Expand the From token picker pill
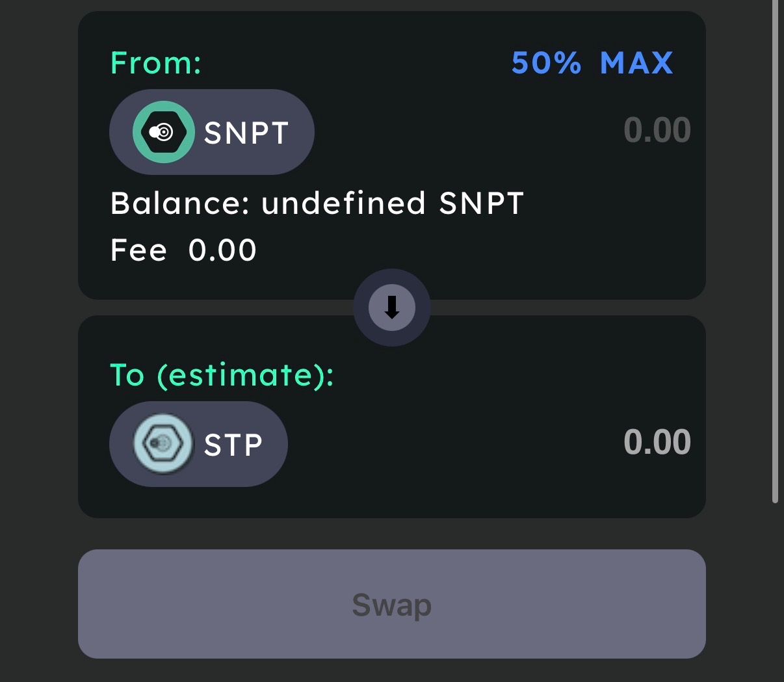Image resolution: width=784 pixels, height=682 pixels. click(x=212, y=131)
